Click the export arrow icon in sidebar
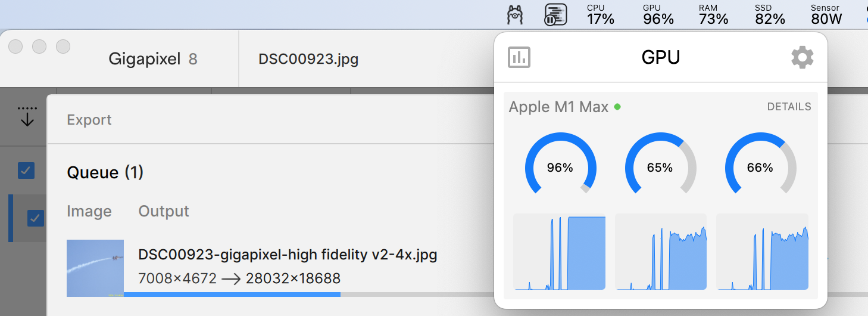This screenshot has width=868, height=316. pos(27,116)
